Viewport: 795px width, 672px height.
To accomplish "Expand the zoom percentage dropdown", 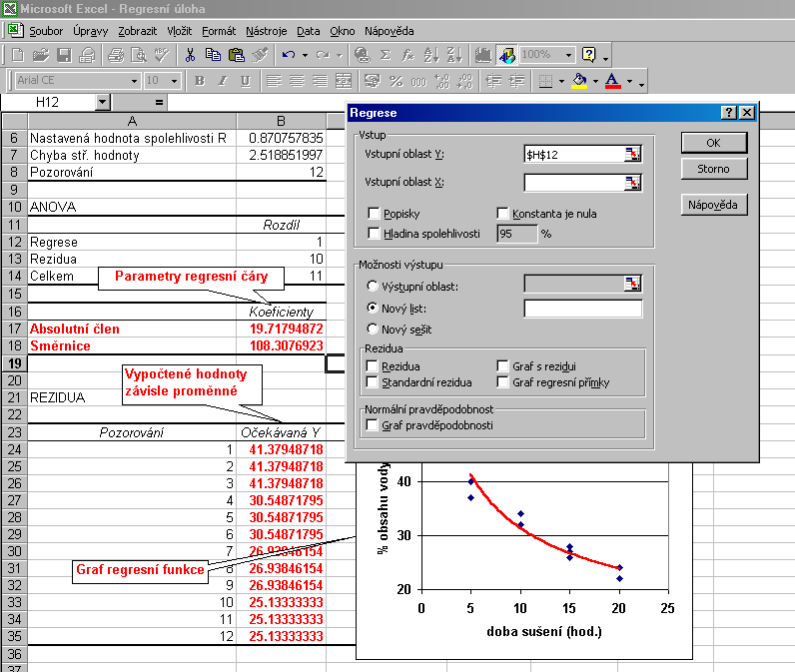I will click(569, 55).
